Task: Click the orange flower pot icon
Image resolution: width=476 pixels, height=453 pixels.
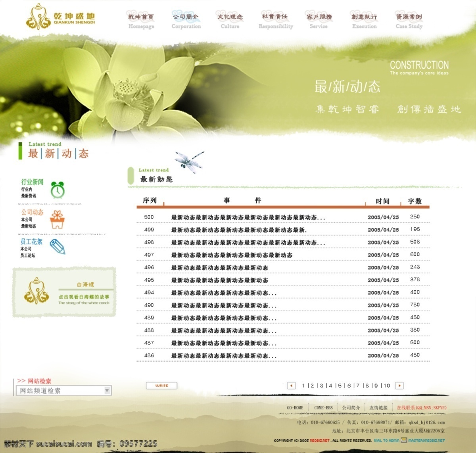Action: (x=58, y=220)
